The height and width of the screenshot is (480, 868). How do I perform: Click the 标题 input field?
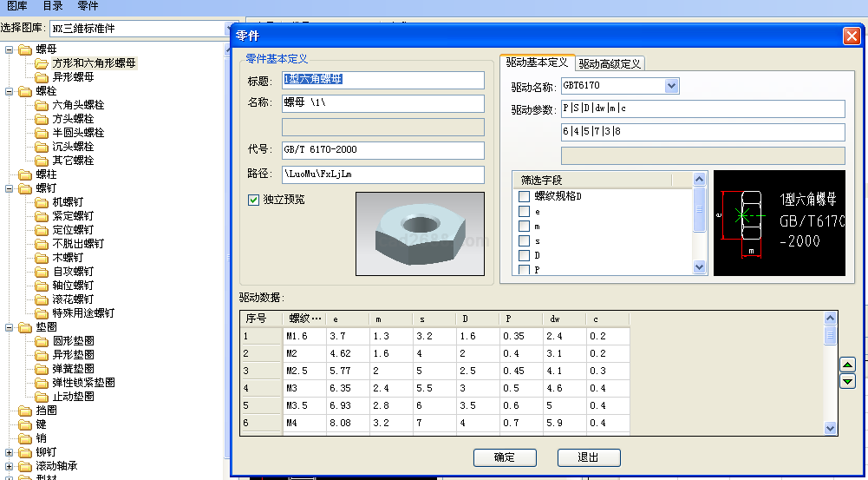click(383, 80)
